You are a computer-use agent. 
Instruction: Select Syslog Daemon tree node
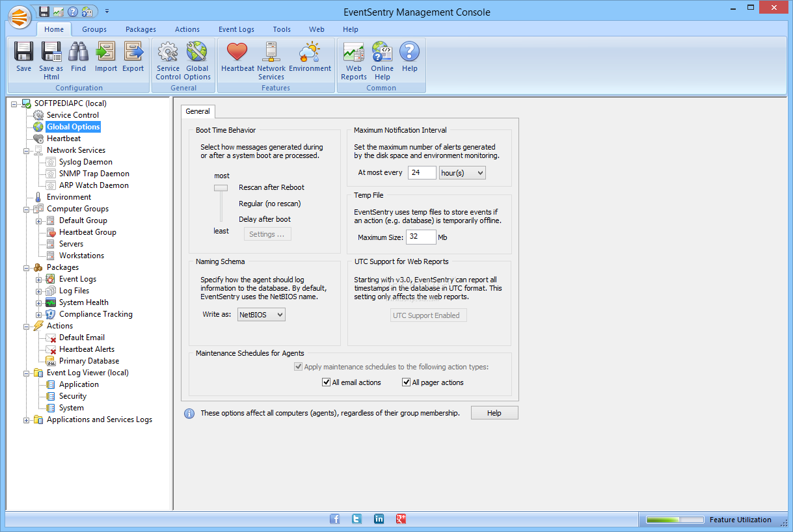(x=85, y=162)
